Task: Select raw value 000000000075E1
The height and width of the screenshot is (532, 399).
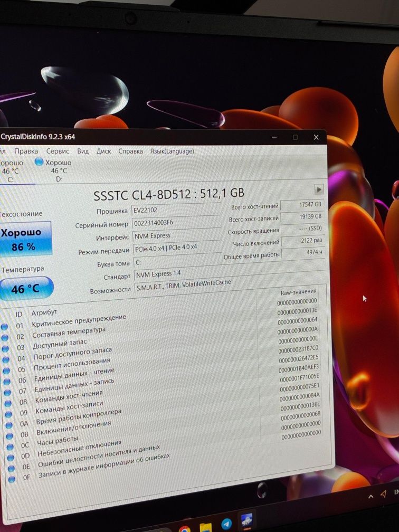Action: coord(300,387)
